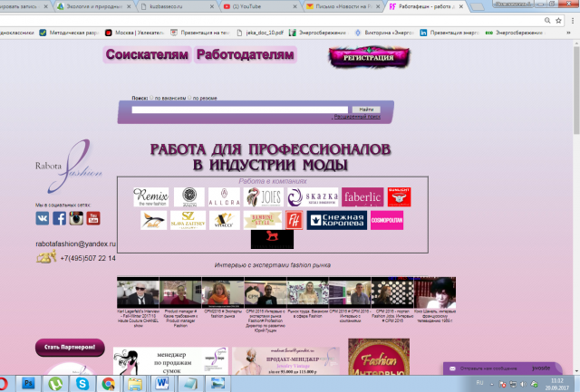This screenshot has height=392, width=580.
Task: Switch to the Экология и природные tab
Action: [x=94, y=6]
